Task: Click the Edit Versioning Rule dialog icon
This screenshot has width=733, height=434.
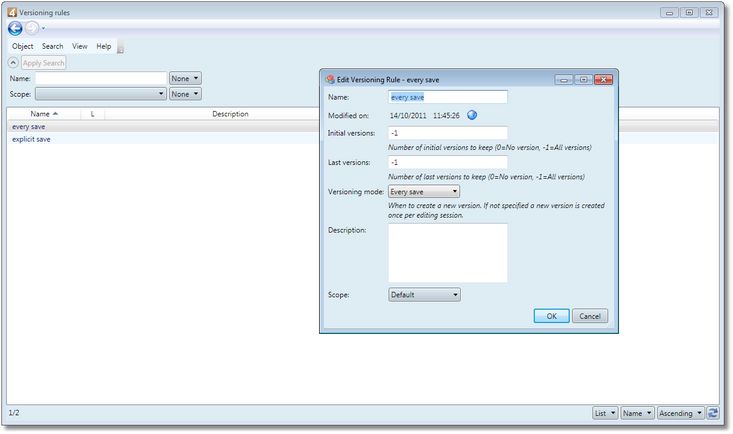Action: point(330,78)
